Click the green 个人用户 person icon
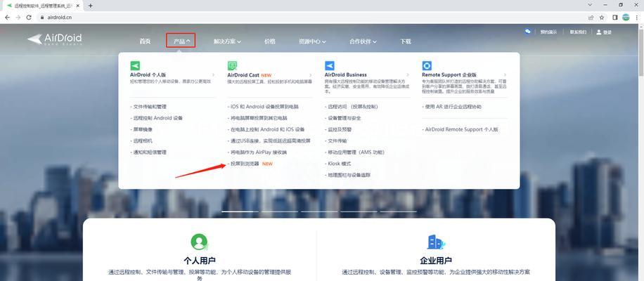 [199, 242]
